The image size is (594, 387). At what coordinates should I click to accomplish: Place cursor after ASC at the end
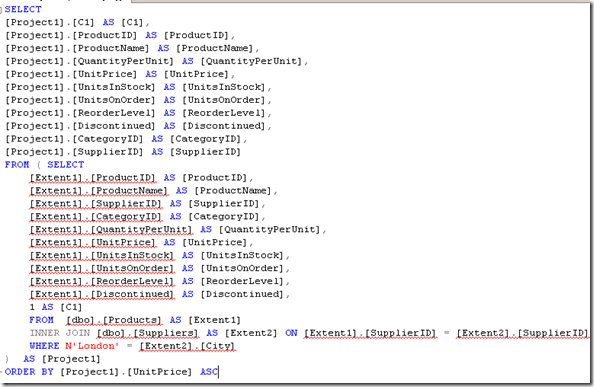219,372
